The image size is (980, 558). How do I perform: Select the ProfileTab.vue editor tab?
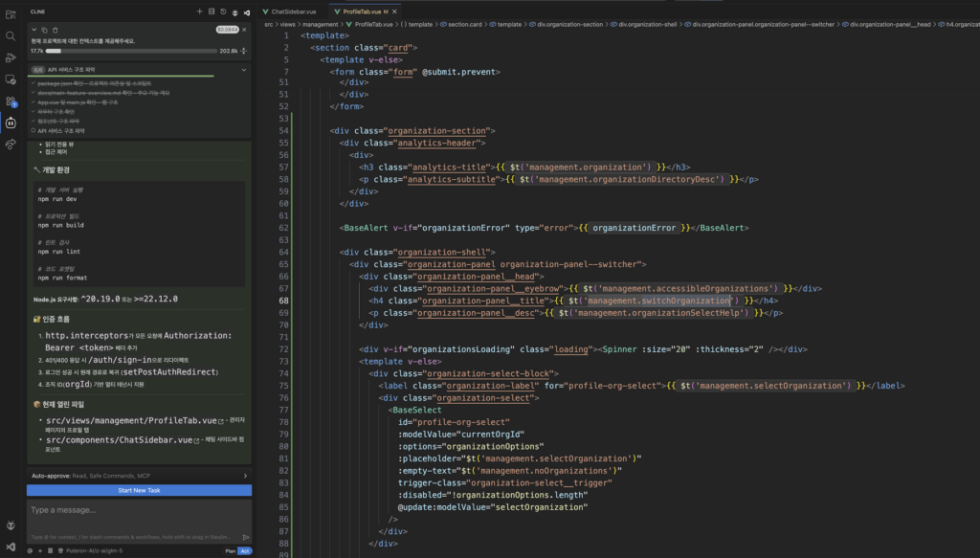(361, 11)
